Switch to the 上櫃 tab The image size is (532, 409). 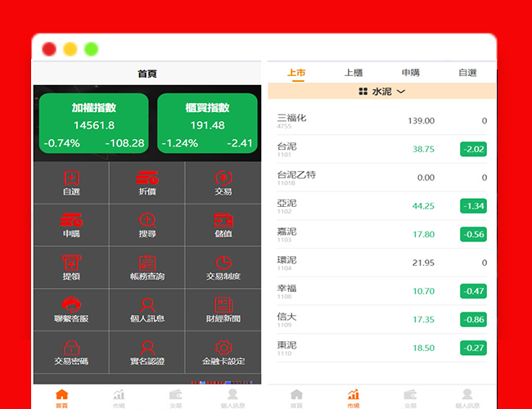coord(354,73)
